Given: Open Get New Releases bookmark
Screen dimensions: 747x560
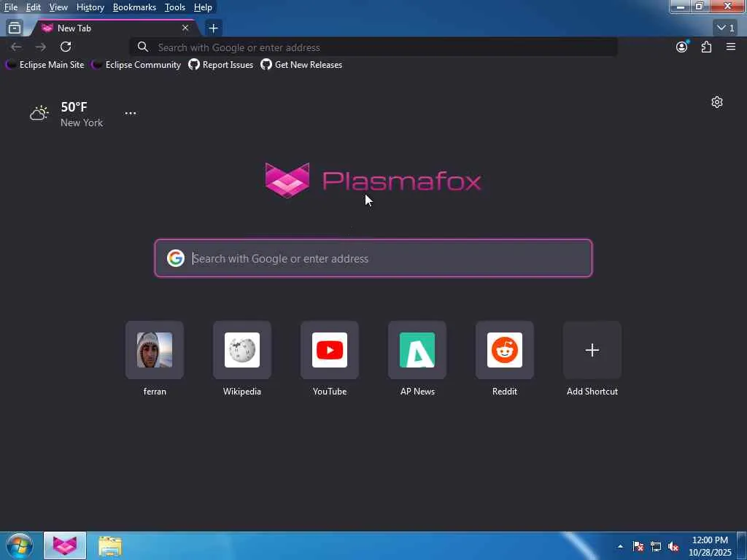Looking at the screenshot, I should [x=301, y=65].
